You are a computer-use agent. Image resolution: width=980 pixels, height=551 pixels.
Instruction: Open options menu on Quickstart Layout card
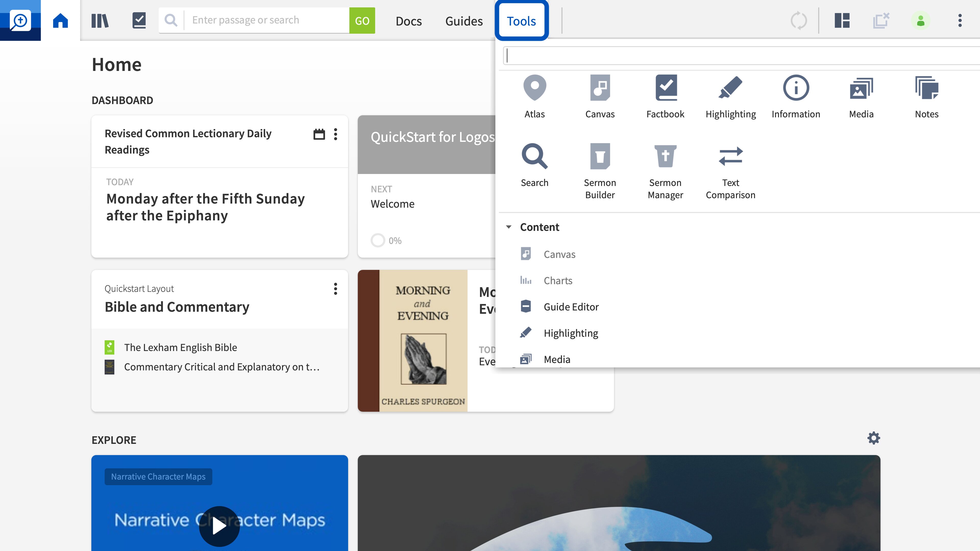click(x=335, y=289)
